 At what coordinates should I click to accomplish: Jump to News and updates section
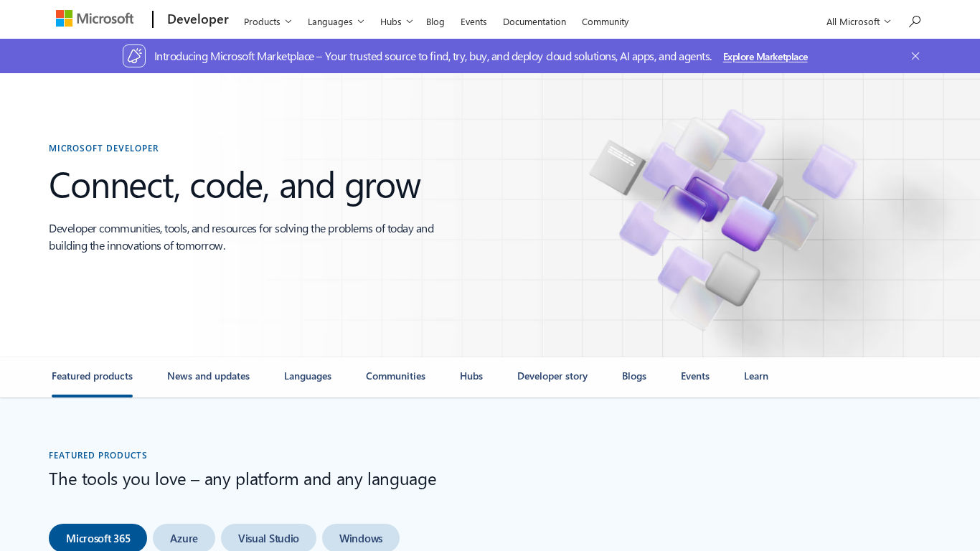click(x=208, y=377)
